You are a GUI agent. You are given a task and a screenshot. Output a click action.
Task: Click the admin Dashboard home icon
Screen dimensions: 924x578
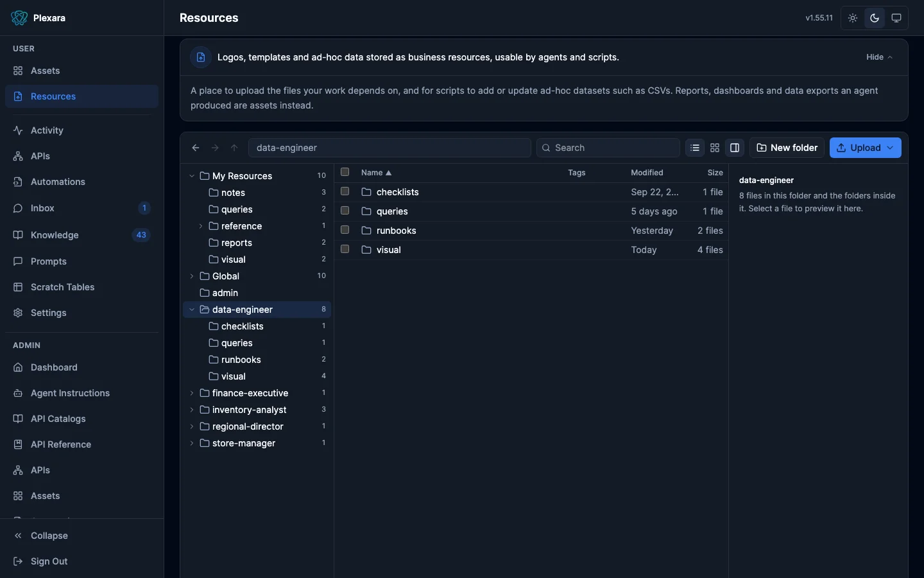(18, 367)
